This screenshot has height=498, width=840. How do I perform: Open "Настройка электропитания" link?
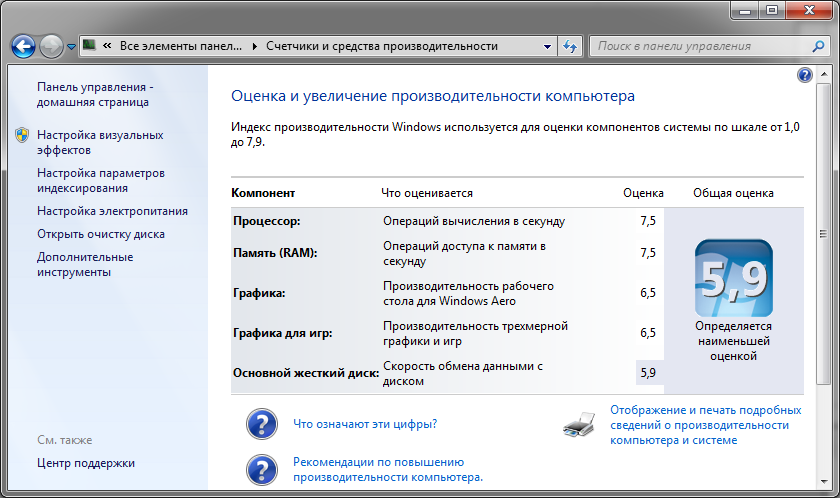pos(112,211)
